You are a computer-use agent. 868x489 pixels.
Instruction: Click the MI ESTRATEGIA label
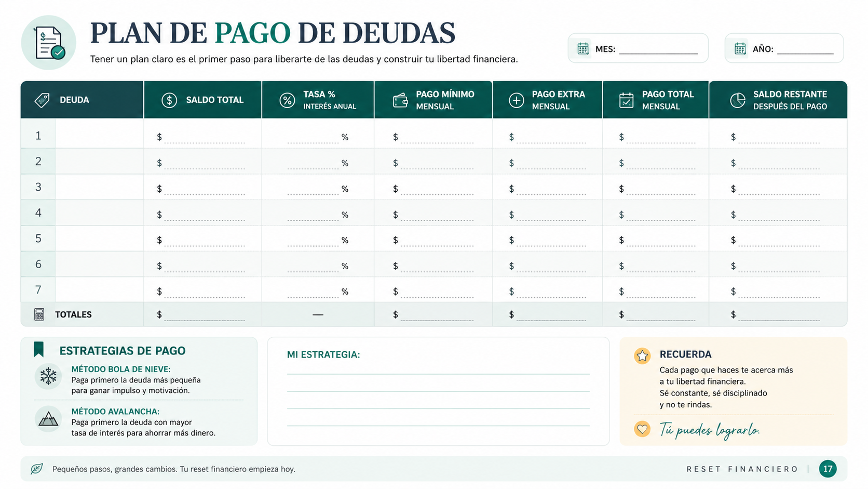pyautogui.click(x=323, y=354)
